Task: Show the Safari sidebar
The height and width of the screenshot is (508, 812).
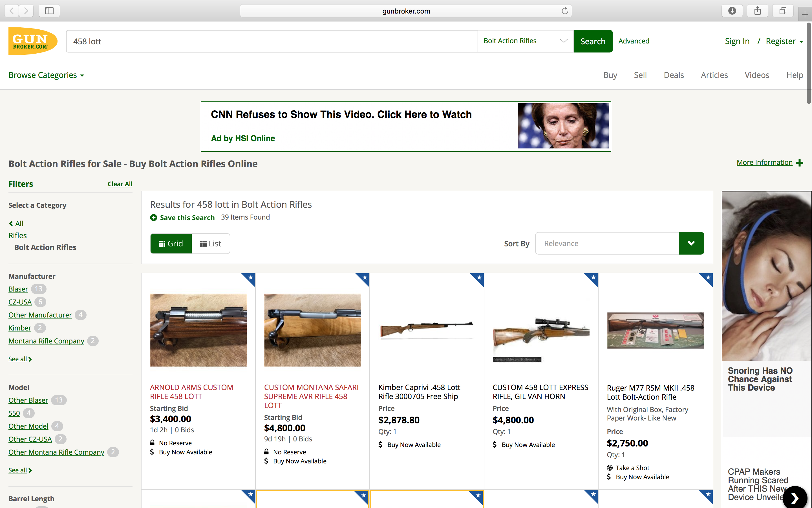Action: pos(49,11)
